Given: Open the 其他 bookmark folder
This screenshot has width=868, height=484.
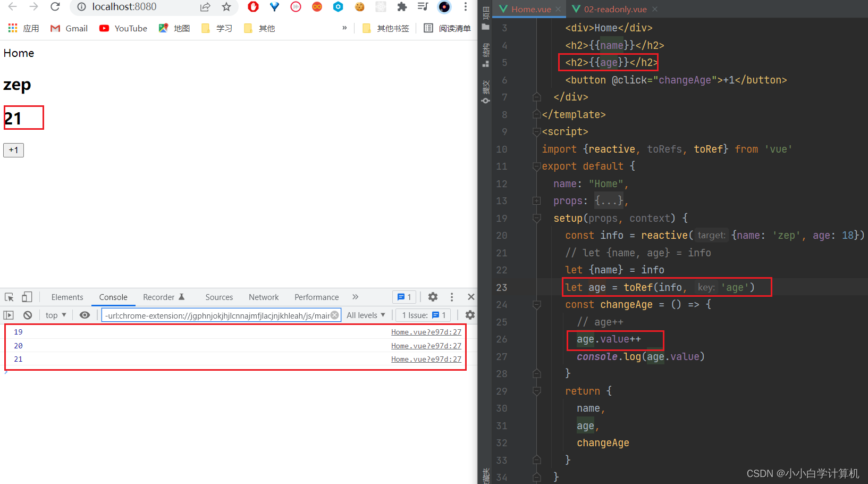Looking at the screenshot, I should [259, 28].
